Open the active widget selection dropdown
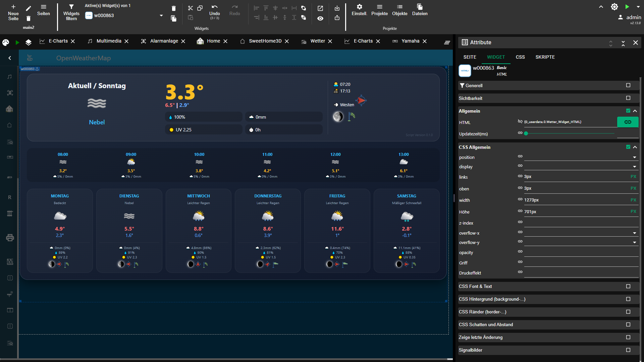Screen dimensions: 644x362 (x=161, y=15)
